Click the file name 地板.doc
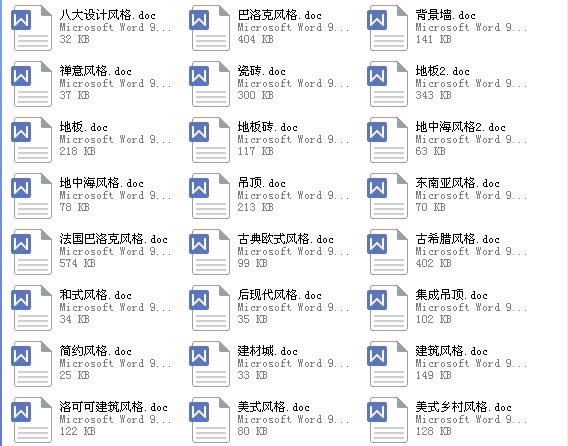The width and height of the screenshot is (568, 446). click(84, 127)
